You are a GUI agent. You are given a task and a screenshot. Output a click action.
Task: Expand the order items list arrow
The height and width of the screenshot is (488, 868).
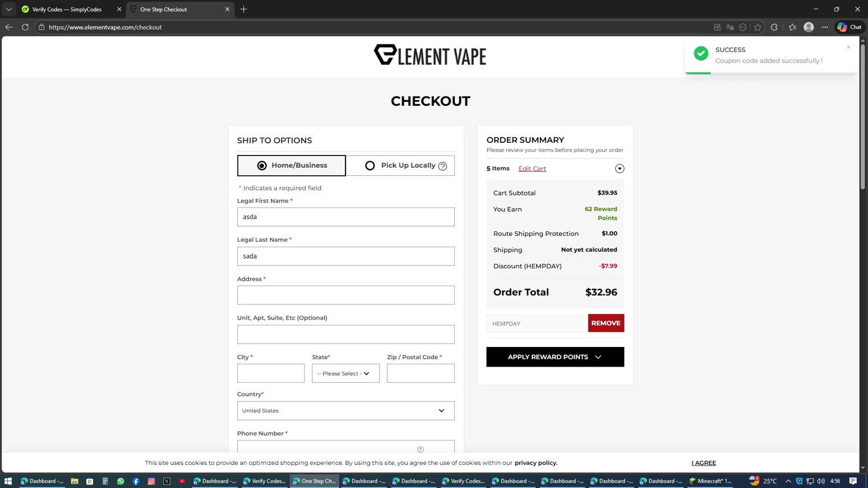point(620,169)
